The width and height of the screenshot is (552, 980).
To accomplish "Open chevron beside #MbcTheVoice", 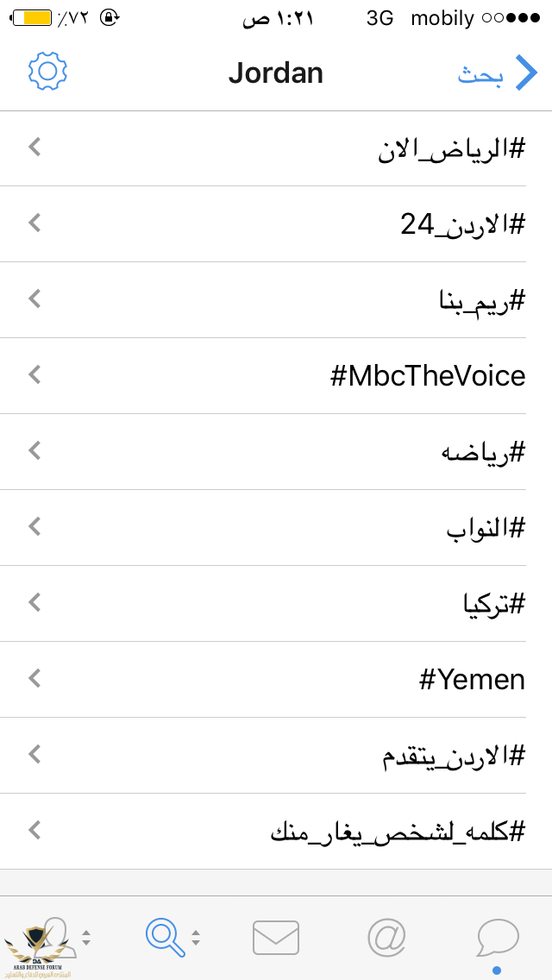I will 34,375.
